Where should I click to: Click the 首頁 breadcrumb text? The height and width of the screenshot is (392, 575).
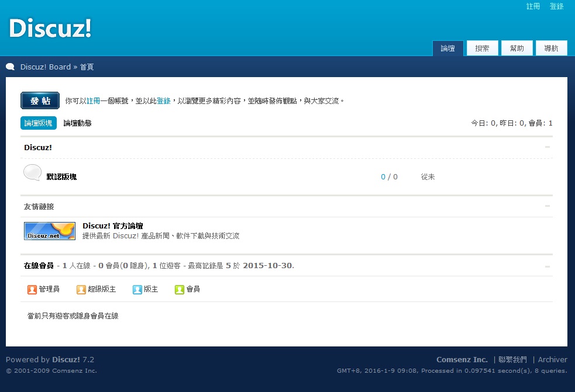tap(87, 67)
